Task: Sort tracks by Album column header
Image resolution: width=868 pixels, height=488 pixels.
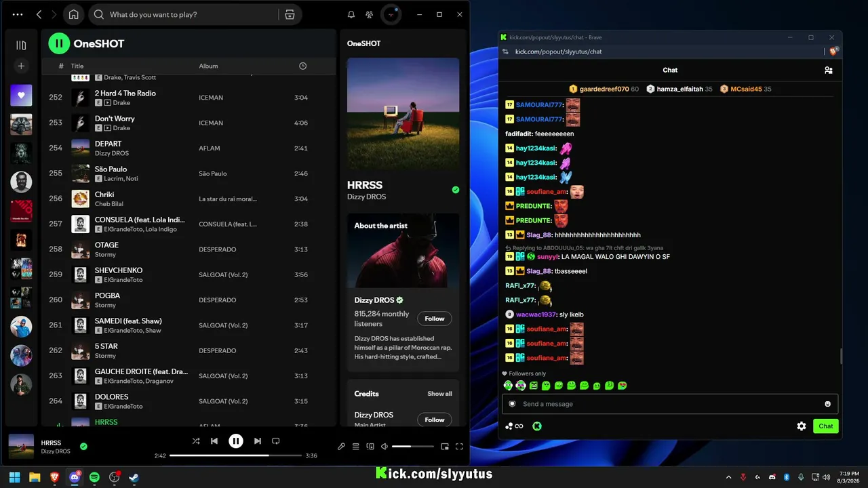Action: coord(208,66)
